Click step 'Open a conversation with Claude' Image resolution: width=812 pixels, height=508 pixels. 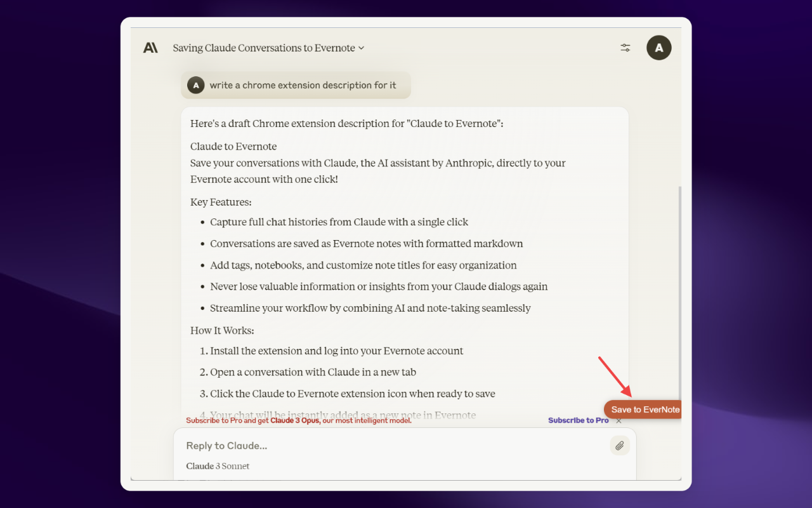[313, 372]
